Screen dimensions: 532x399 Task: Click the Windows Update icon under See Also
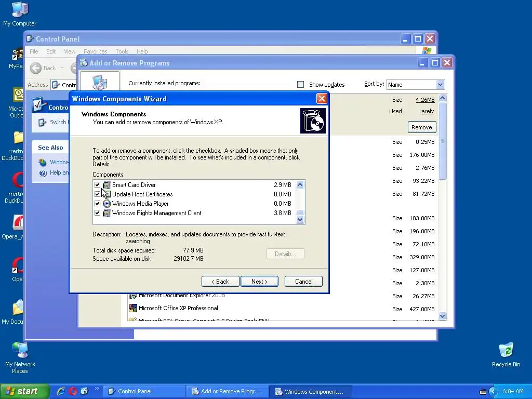coord(43,162)
